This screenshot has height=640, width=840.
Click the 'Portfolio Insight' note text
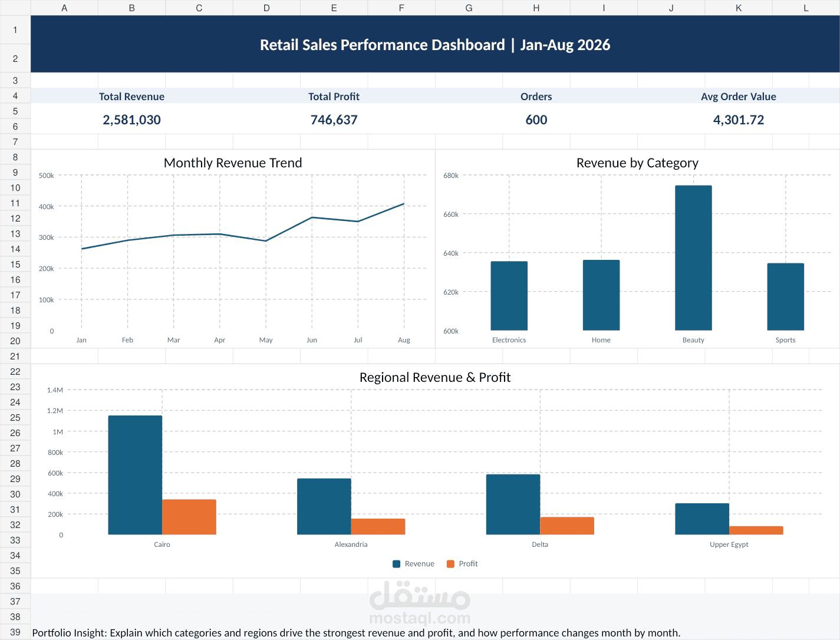tap(356, 633)
